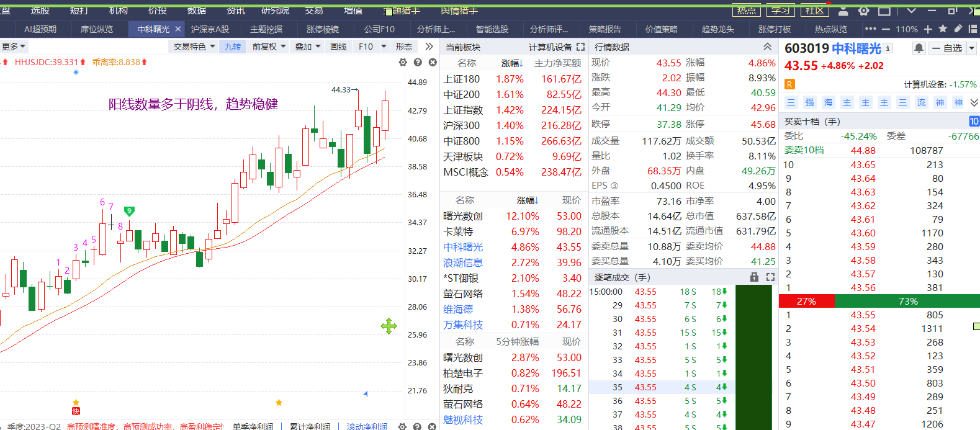This screenshot has height=430, width=980.
Task: Click the 画线 drawing button
Action: (338, 47)
